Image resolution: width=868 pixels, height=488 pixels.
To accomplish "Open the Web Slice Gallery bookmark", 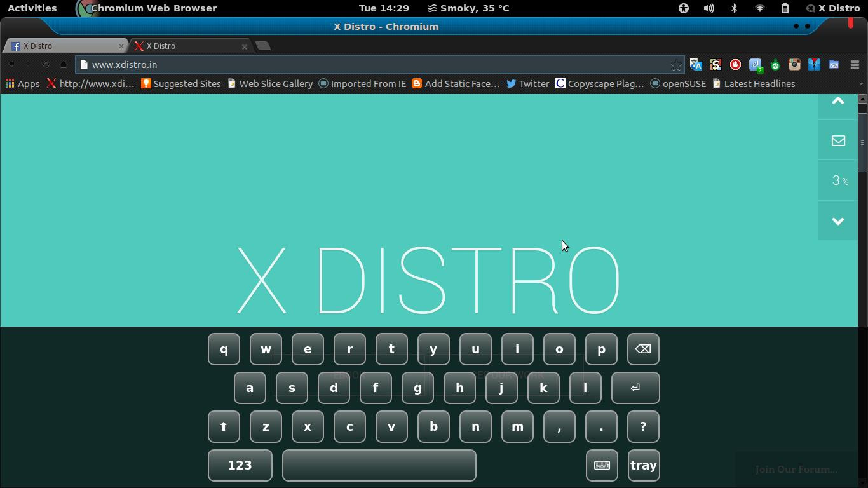I will [270, 84].
